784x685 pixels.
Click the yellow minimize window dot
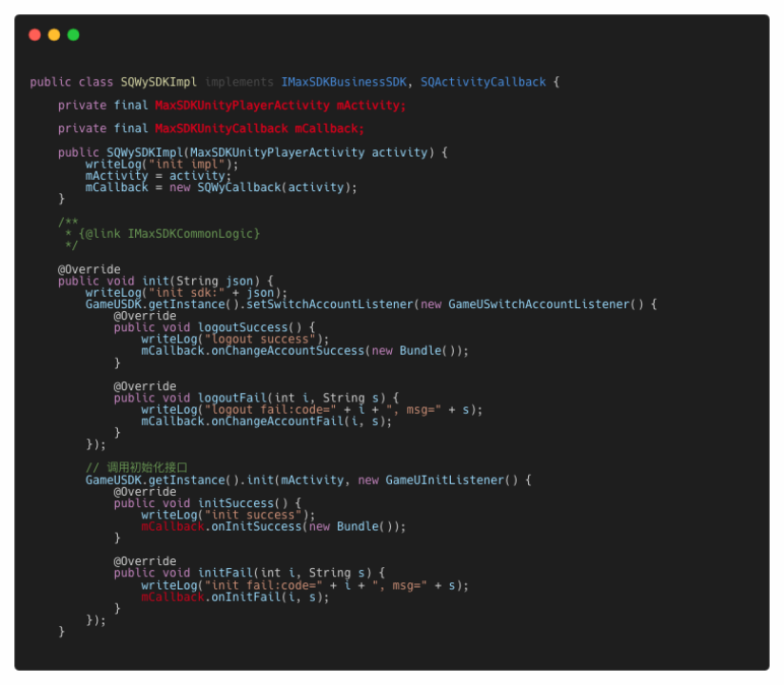point(54,34)
